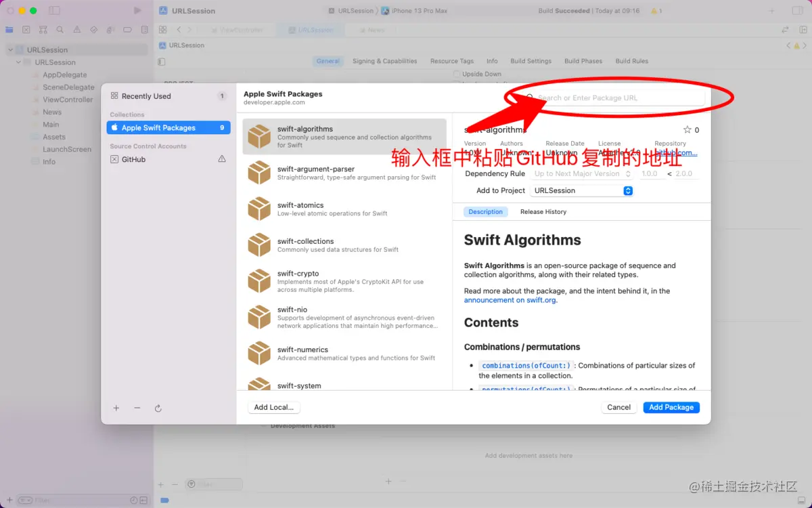Toggle the left navigator sidebar icon
Image resolution: width=812 pixels, height=508 pixels.
pyautogui.click(x=55, y=11)
